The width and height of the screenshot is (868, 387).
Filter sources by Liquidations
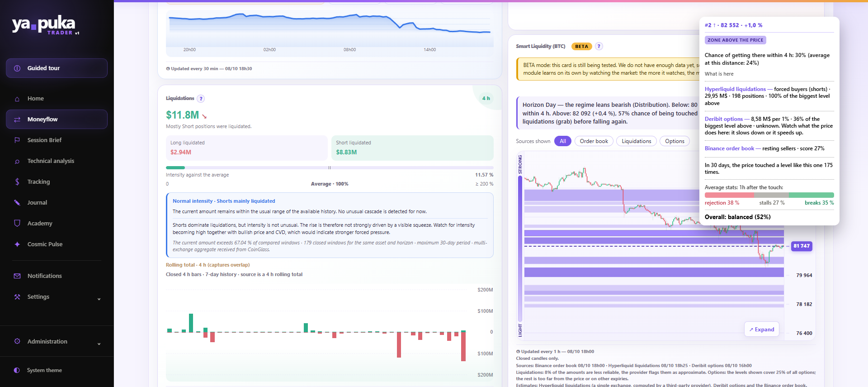637,141
